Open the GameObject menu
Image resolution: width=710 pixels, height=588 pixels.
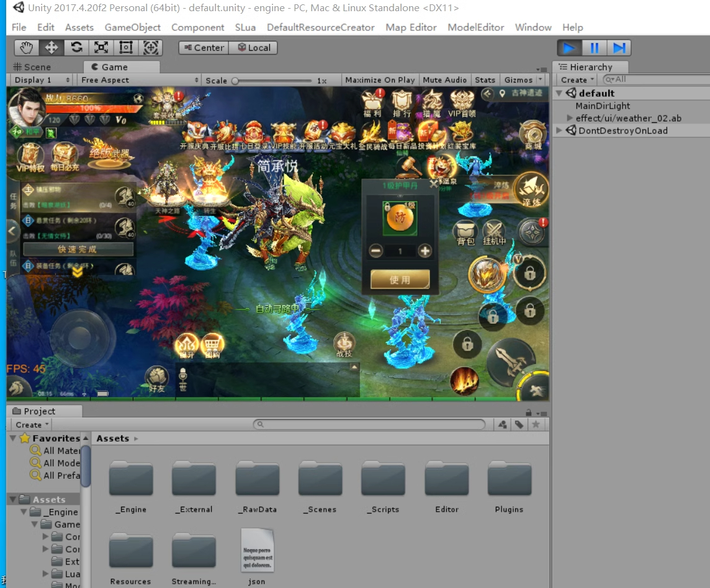click(x=132, y=27)
